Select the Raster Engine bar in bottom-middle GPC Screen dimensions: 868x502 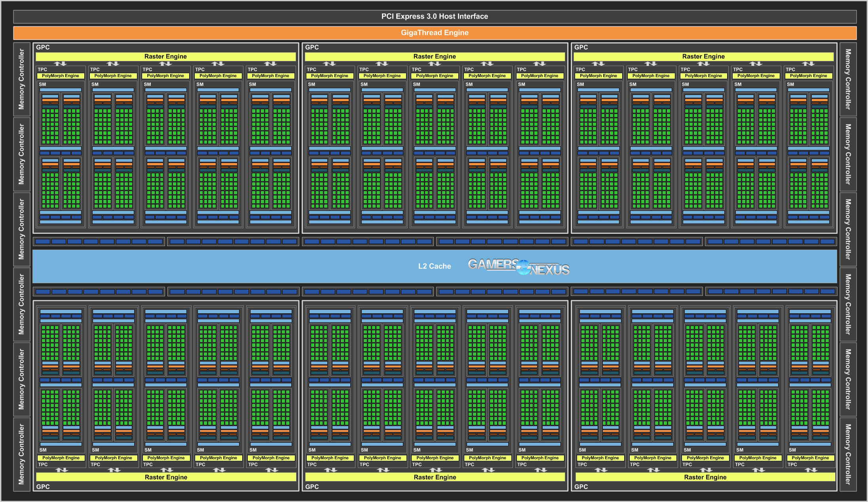[435, 477]
